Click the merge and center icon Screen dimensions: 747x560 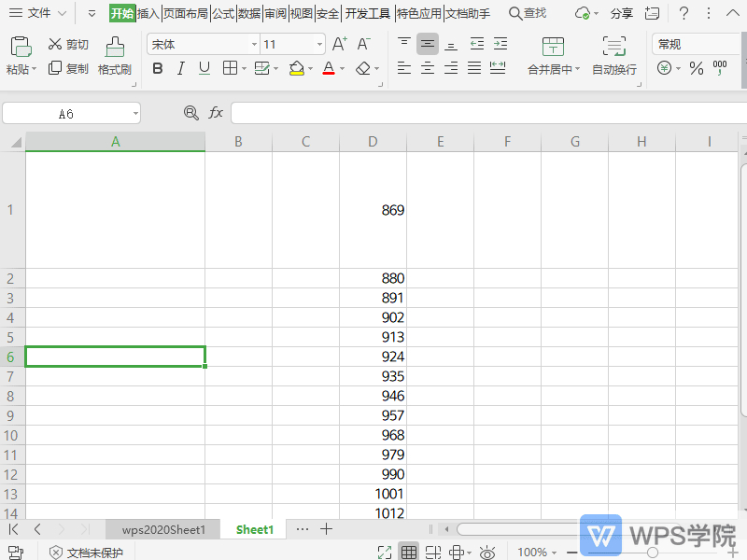pyautogui.click(x=553, y=47)
